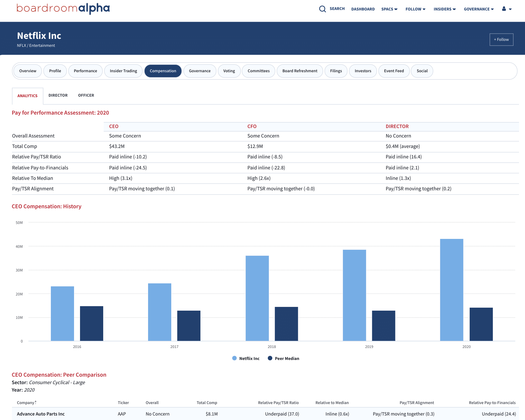
Task: Click Director Overall Assessment No Concern
Action: (398, 136)
